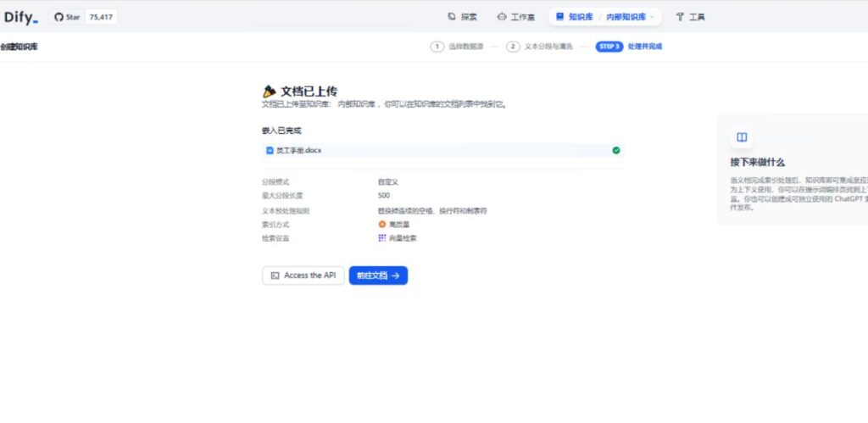Viewport: 868px width, 423px height.
Task: Click the Dify logo
Action: [21, 16]
